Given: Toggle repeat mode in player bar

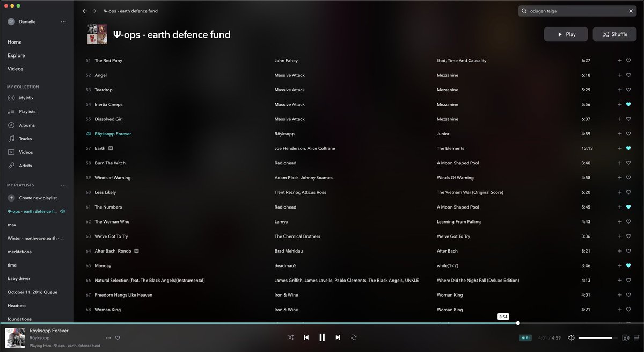Looking at the screenshot, I should [x=354, y=337].
